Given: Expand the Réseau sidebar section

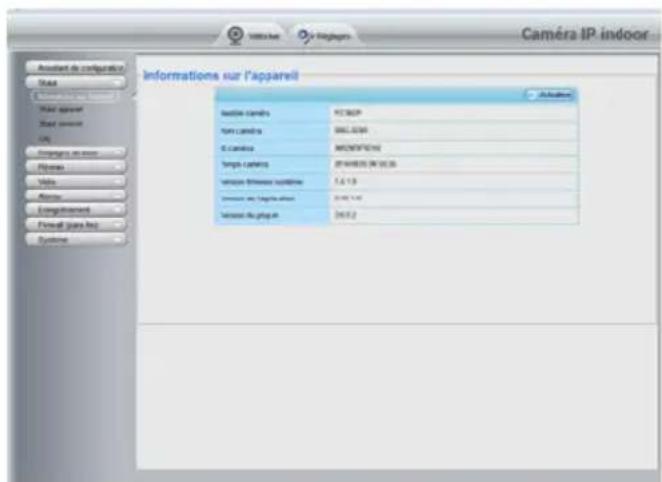Looking at the screenshot, I should click(76, 167).
